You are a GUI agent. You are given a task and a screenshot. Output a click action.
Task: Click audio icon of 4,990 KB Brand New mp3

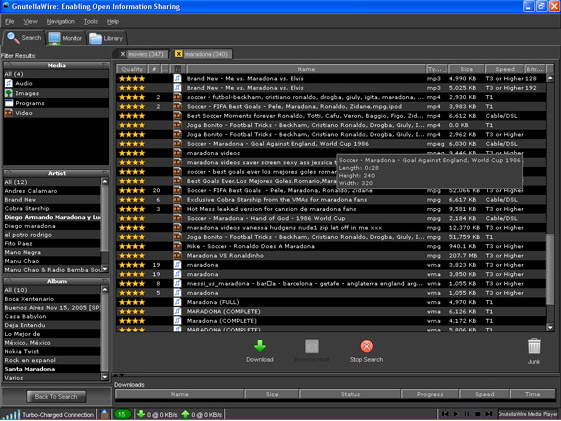[x=177, y=78]
